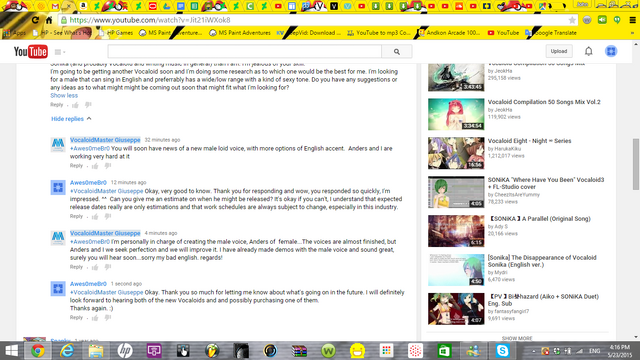Bookmark this page with the star
This screenshot has width=640, height=360.
pos(572,20)
